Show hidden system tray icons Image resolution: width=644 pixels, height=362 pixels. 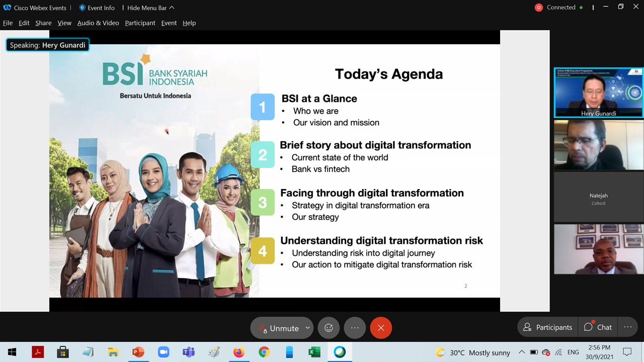click(x=522, y=352)
